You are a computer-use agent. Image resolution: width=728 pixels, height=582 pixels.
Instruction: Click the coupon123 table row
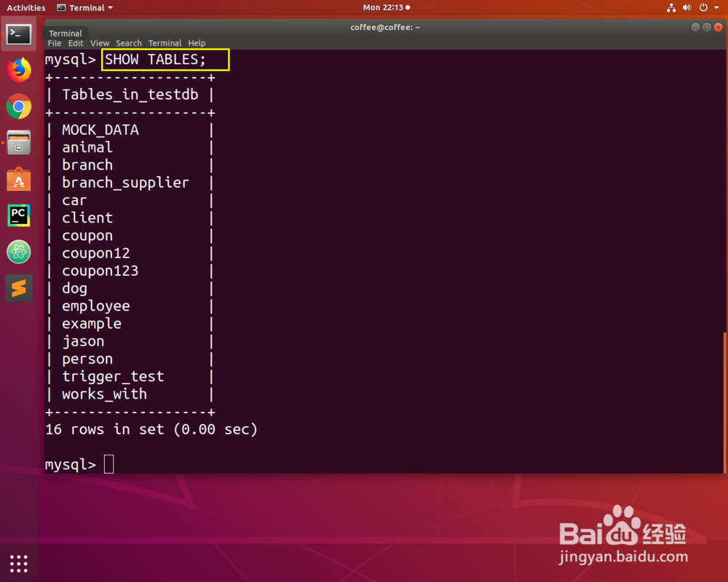(x=100, y=271)
